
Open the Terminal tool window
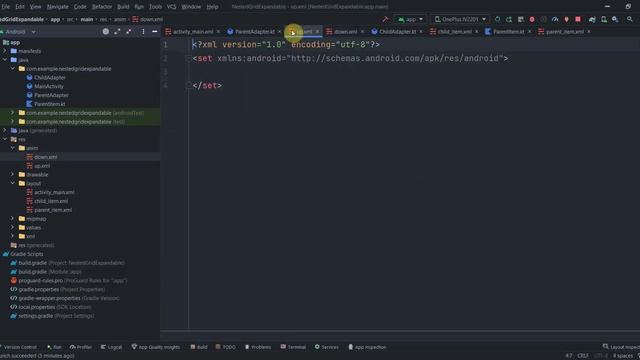pyautogui.click(x=293, y=347)
